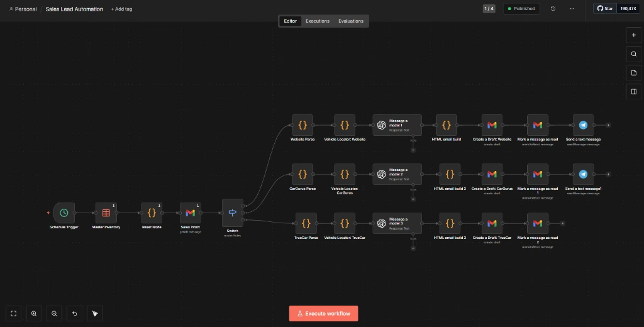Open the Master Inventory node
Screen dimensions: 644x327
106,213
